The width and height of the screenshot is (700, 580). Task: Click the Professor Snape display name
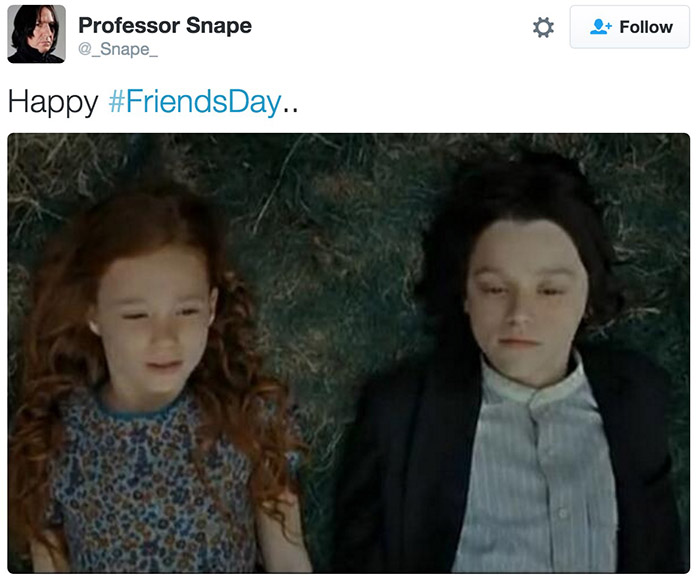pyautogui.click(x=165, y=25)
